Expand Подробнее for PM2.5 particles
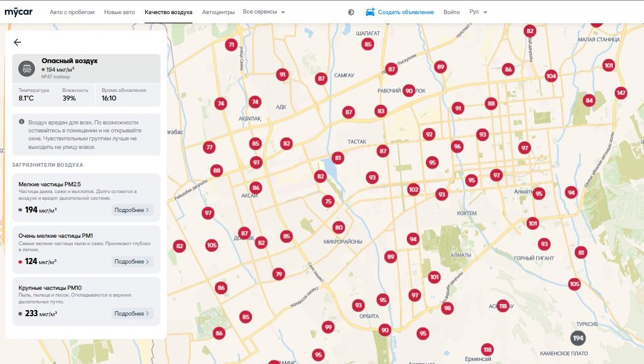644x364 pixels. coord(132,210)
